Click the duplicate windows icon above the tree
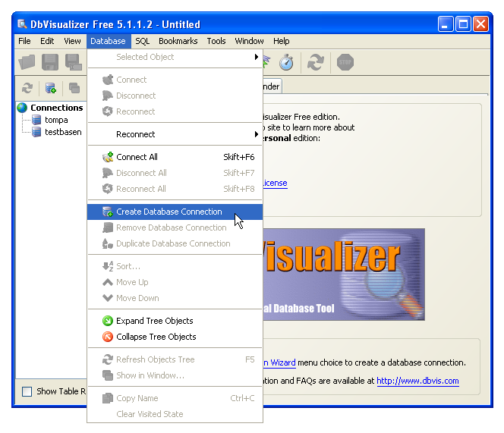The image size is (504, 433). tap(74, 88)
